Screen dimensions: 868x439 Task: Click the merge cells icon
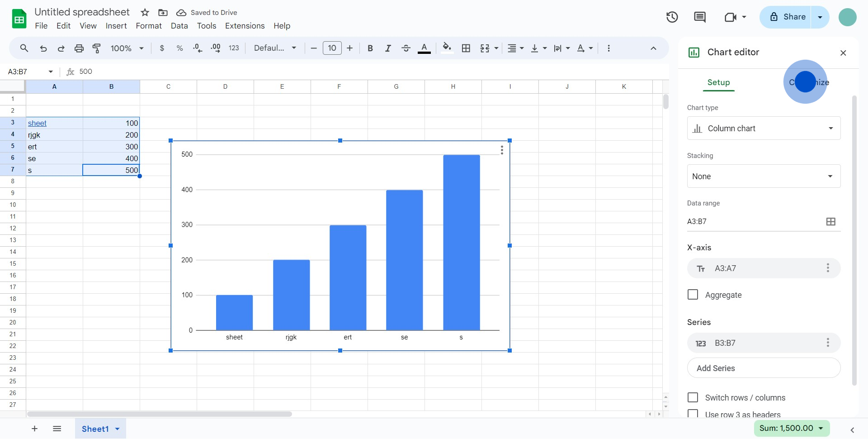pos(485,48)
